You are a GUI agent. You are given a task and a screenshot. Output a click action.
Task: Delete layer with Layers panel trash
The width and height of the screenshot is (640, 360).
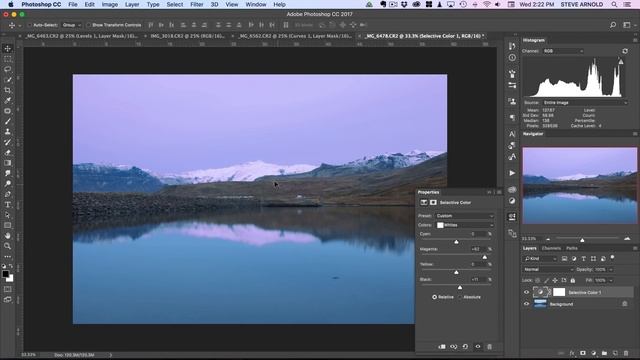(x=626, y=353)
